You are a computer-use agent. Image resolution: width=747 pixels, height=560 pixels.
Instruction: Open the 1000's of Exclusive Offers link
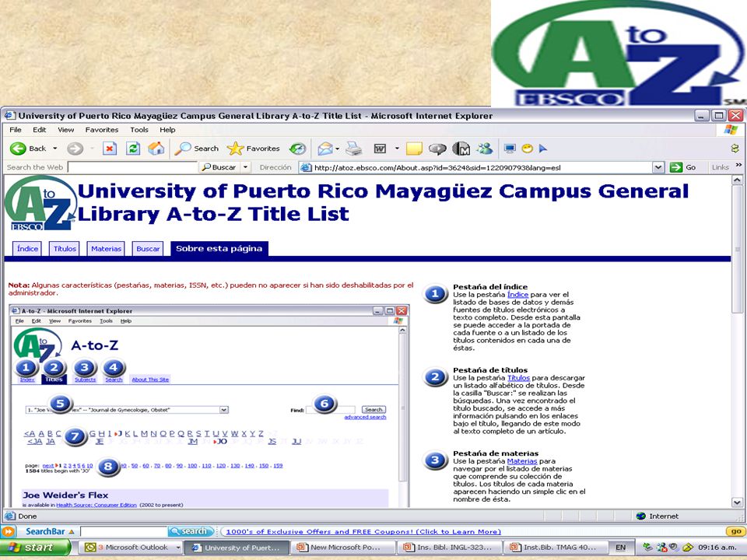click(363, 531)
